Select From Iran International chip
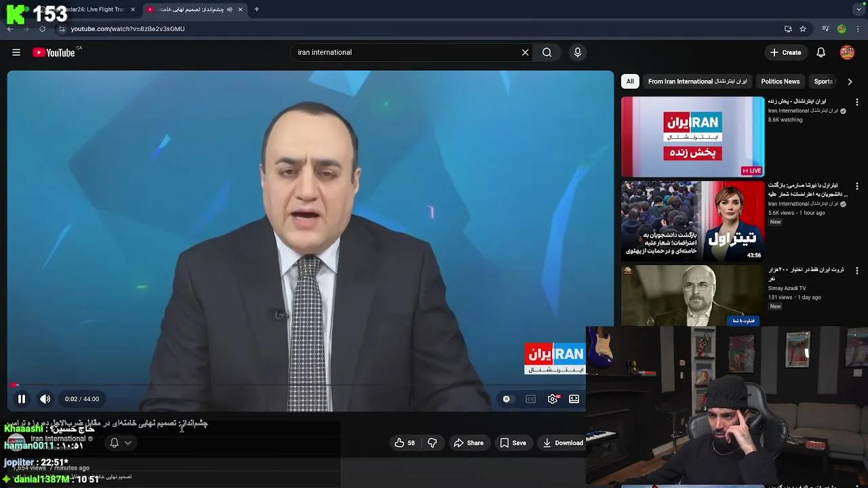 pyautogui.click(x=697, y=81)
